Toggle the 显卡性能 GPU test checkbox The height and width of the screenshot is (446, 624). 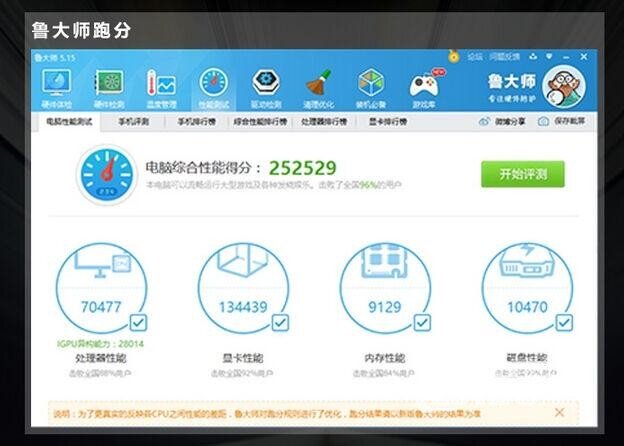(x=280, y=322)
